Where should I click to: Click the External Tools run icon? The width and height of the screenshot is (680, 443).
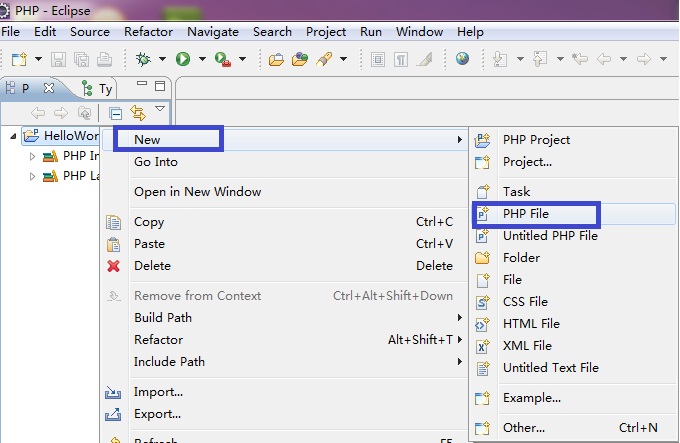click(222, 59)
